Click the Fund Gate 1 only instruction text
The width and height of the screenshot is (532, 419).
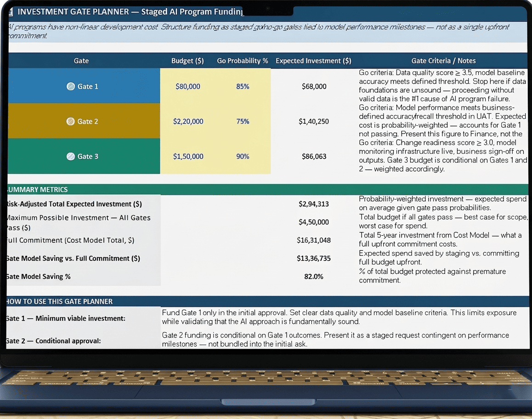tap(340, 317)
